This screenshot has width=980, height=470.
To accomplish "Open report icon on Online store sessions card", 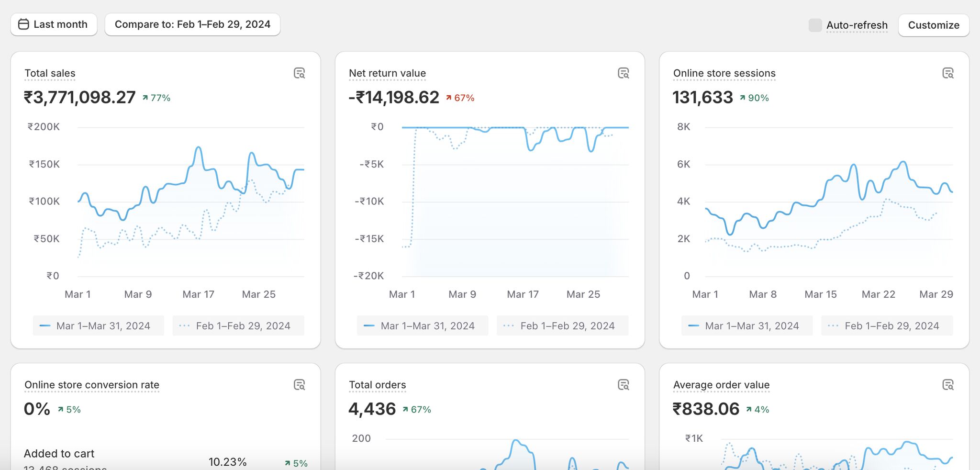I will click(947, 73).
